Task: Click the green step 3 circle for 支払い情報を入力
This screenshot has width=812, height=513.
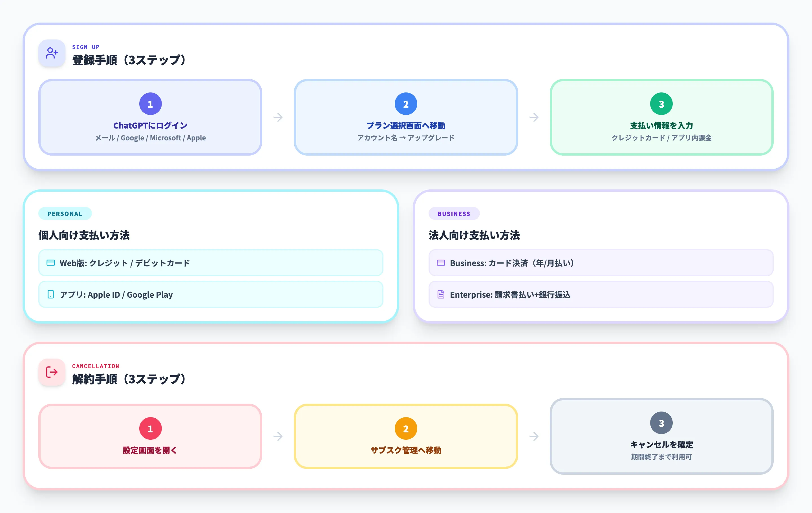Action: pos(661,103)
